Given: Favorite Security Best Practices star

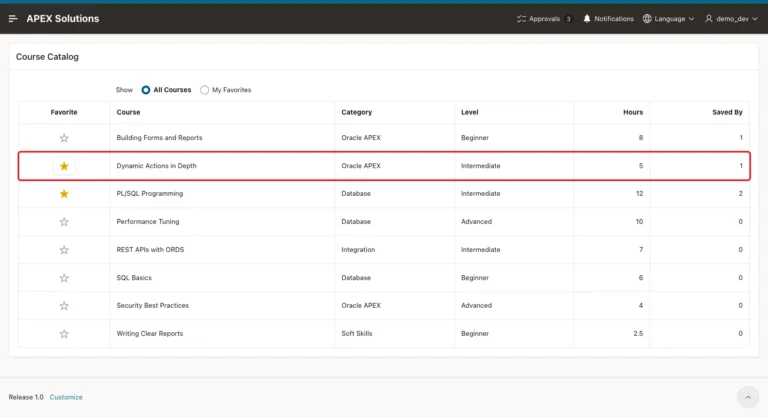Looking at the screenshot, I should point(64,306).
